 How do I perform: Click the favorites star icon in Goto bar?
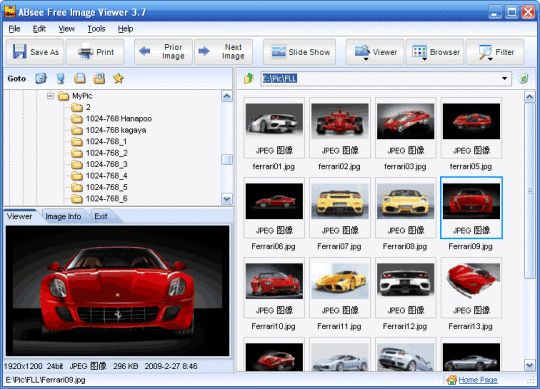(x=118, y=78)
